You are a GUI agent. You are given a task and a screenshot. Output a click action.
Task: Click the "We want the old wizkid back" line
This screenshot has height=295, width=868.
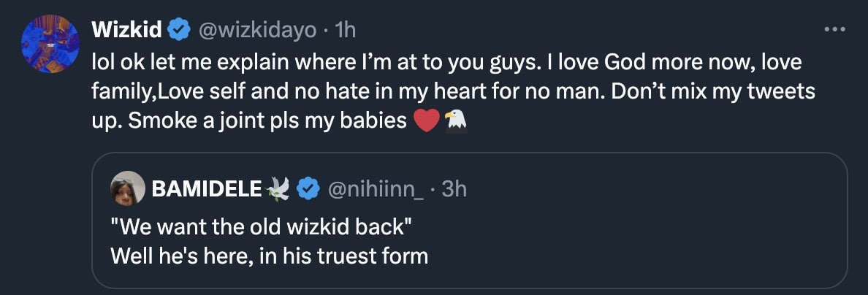tap(262, 227)
